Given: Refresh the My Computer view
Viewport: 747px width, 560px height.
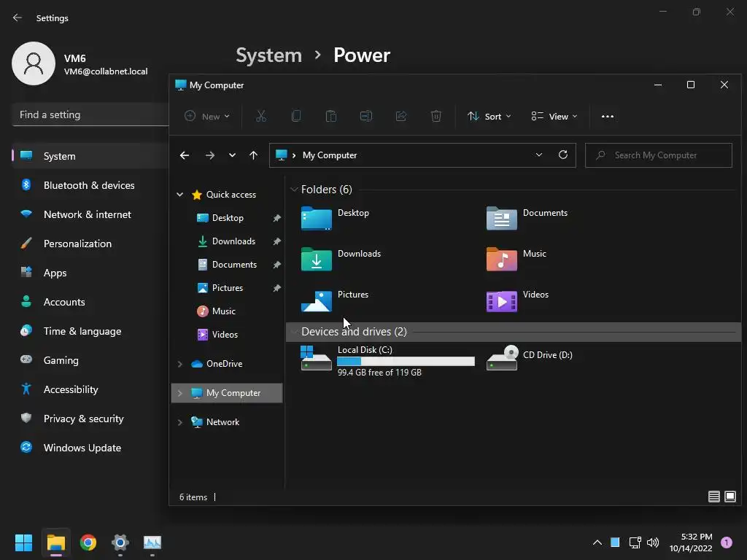Looking at the screenshot, I should click(563, 155).
